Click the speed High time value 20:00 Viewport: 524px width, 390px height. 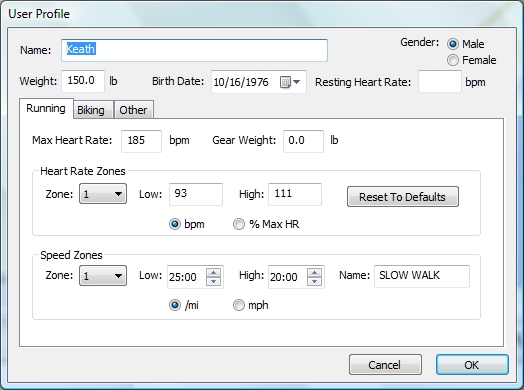[284, 277]
